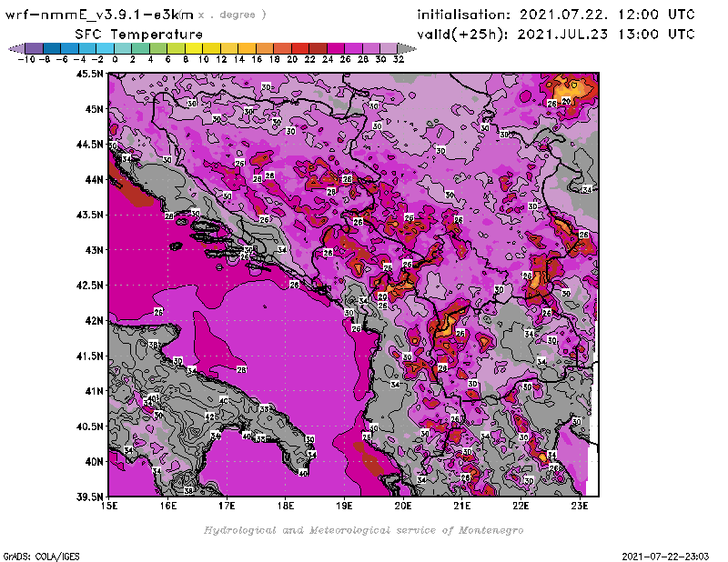The height and width of the screenshot is (562, 728).
Task: Click the '42N' latitude label
Action: pos(94,321)
